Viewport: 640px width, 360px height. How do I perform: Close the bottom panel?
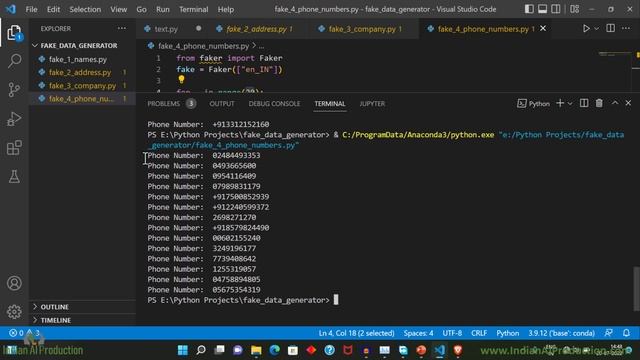pyautogui.click(x=628, y=103)
